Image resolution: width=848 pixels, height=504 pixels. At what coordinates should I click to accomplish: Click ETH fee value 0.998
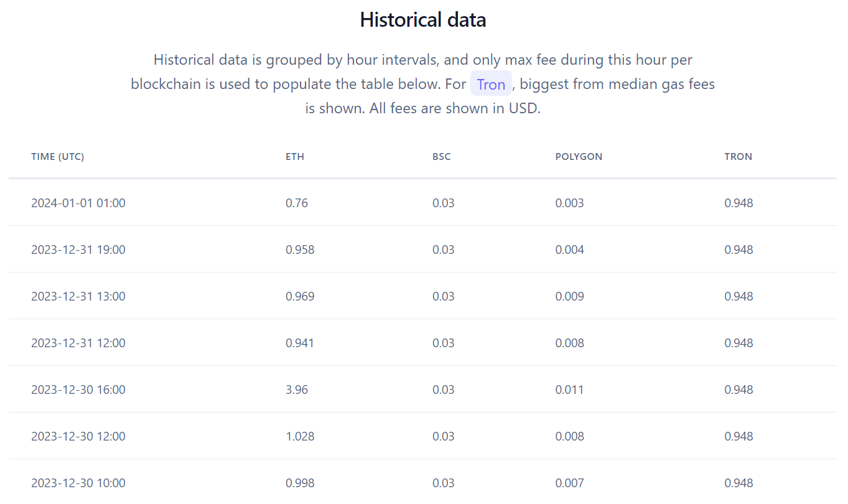coord(300,483)
